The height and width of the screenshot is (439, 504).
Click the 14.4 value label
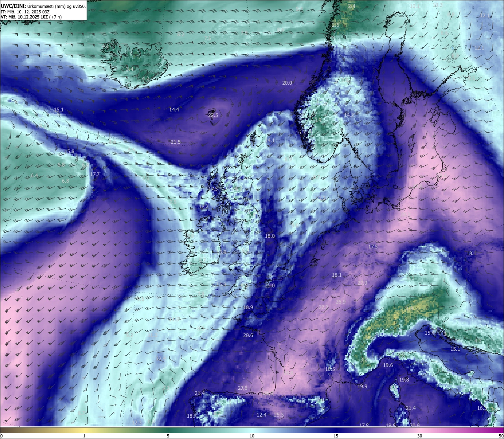click(174, 109)
